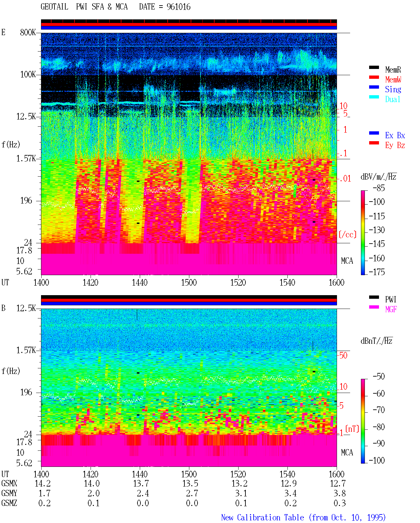This screenshot has width=420, height=523.
Task: Click the MGF legend label
Action: (391, 309)
